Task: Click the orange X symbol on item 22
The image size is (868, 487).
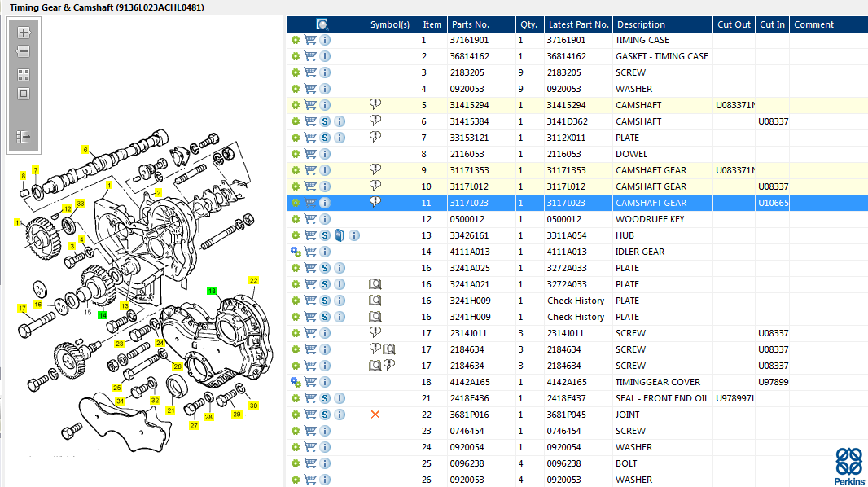Action: pyautogui.click(x=375, y=415)
